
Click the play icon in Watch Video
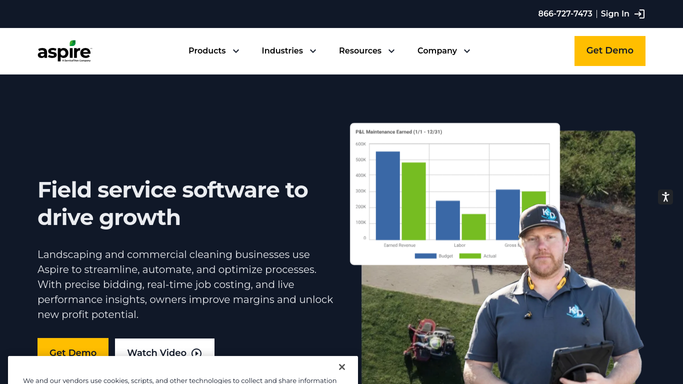coord(196,353)
